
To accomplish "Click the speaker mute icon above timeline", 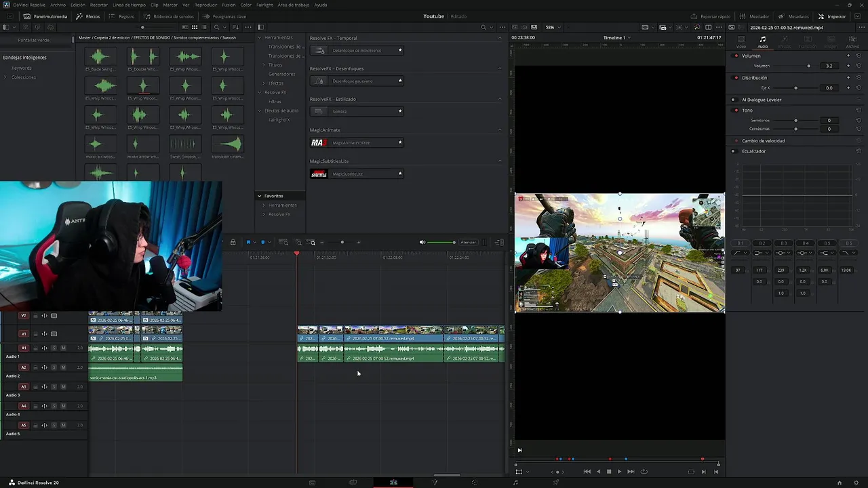I will tap(422, 242).
